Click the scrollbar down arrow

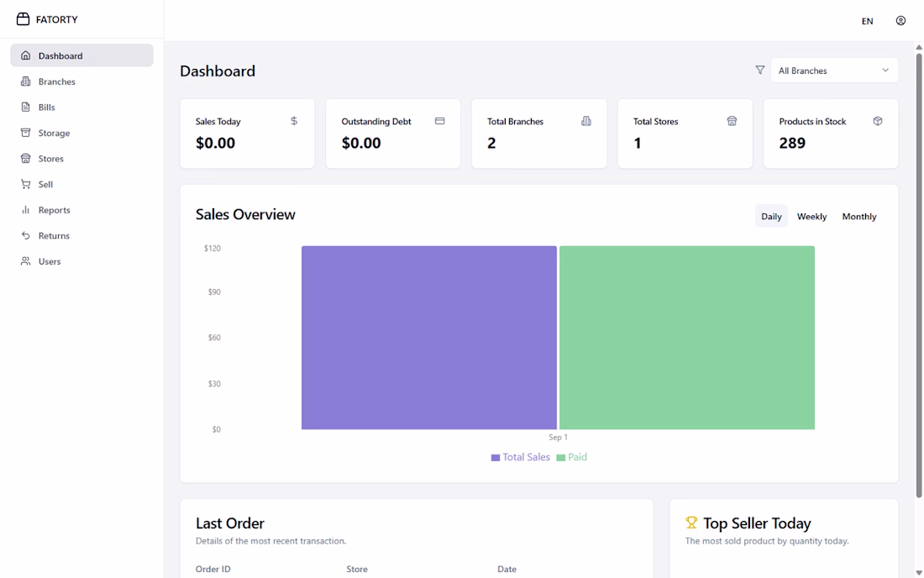[919, 573]
